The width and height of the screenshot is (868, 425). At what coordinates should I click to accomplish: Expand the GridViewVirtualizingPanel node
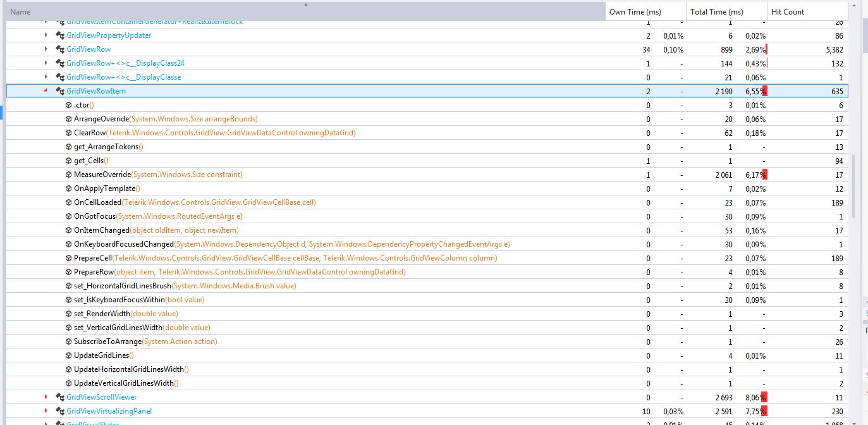[x=46, y=411]
